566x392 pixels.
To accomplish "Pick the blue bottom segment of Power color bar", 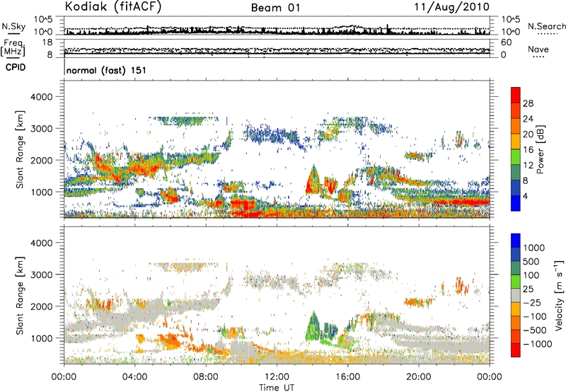I will (516, 203).
